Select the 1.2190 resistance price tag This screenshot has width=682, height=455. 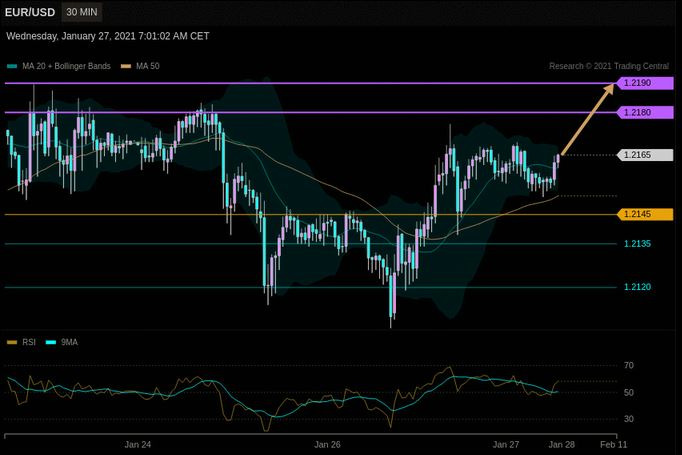click(645, 83)
